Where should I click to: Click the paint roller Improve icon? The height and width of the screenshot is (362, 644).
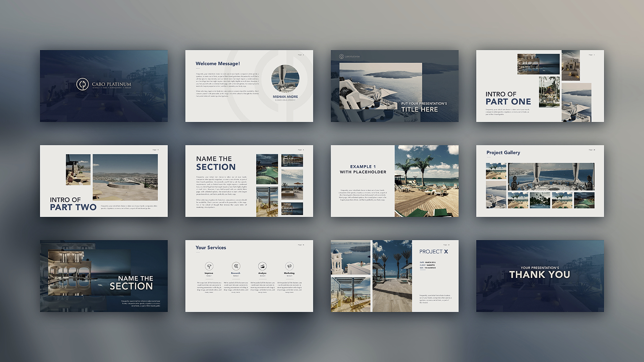[x=209, y=266]
